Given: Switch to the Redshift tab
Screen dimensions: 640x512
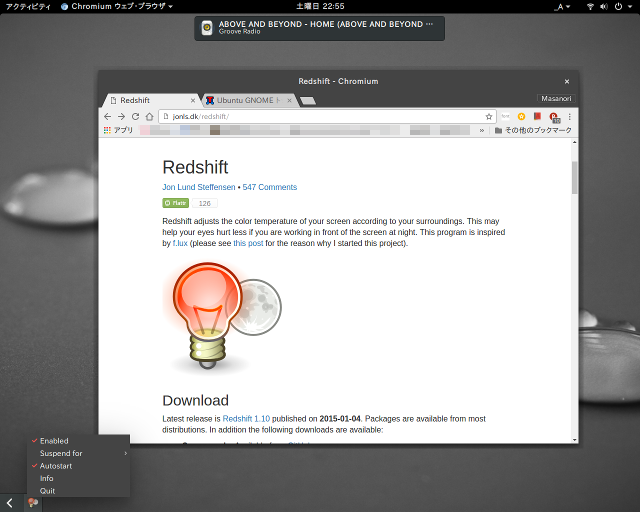Looking at the screenshot, I should coord(151,100).
